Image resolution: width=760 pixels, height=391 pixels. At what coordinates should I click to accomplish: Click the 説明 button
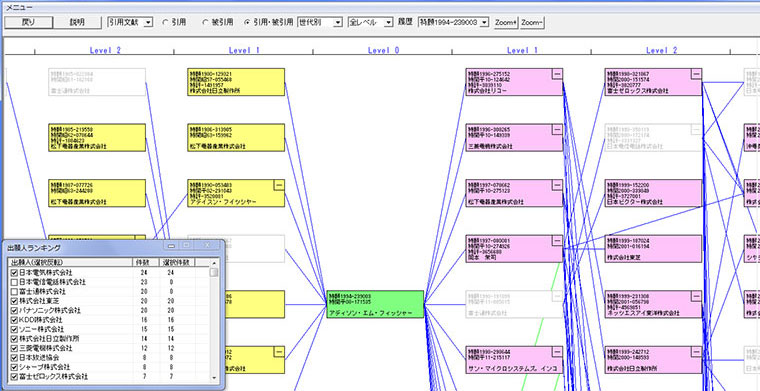77,22
